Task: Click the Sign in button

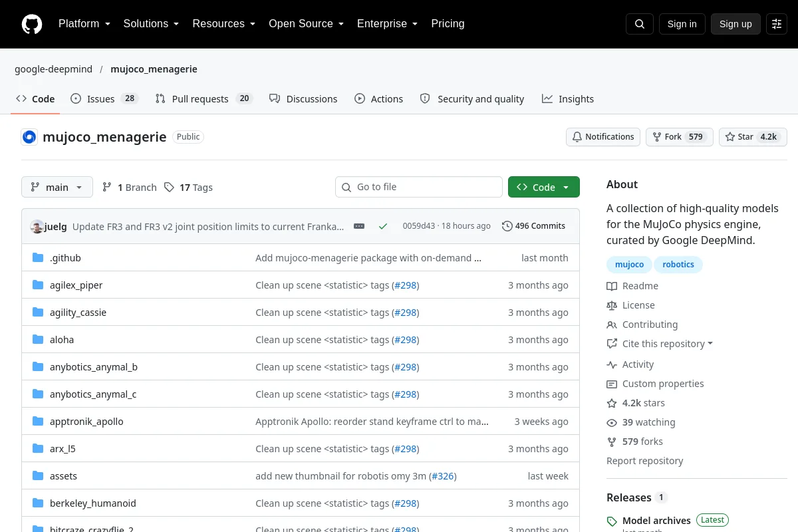Action: (x=682, y=24)
